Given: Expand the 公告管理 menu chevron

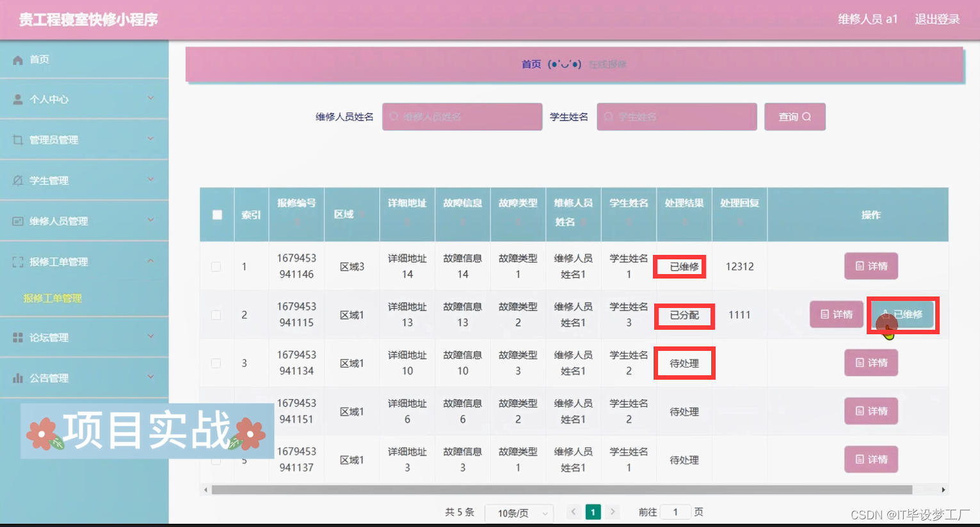Looking at the screenshot, I should point(151,377).
